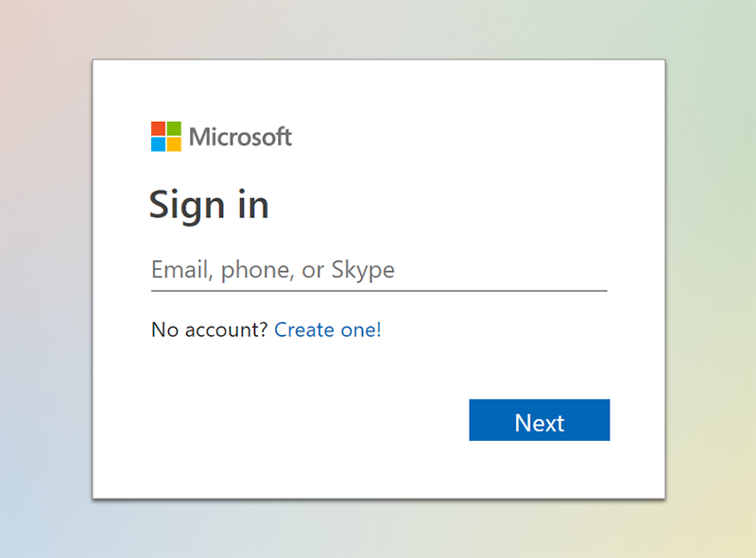The height and width of the screenshot is (558, 756).
Task: Click the No account? text
Action: (208, 330)
